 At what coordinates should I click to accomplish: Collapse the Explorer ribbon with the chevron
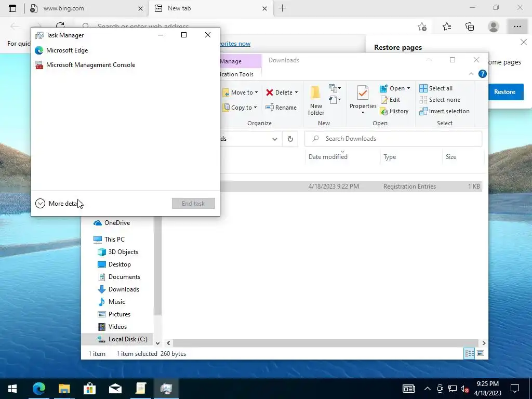coord(471,74)
